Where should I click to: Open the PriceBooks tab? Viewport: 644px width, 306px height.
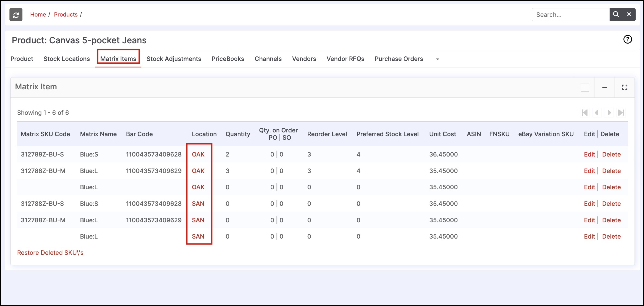228,59
